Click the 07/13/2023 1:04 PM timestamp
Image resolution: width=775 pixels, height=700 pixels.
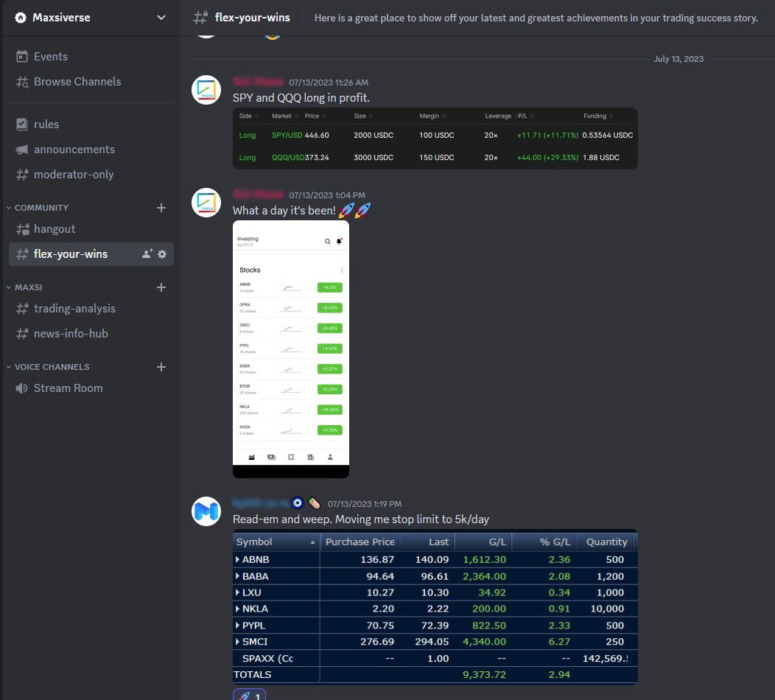(327, 195)
